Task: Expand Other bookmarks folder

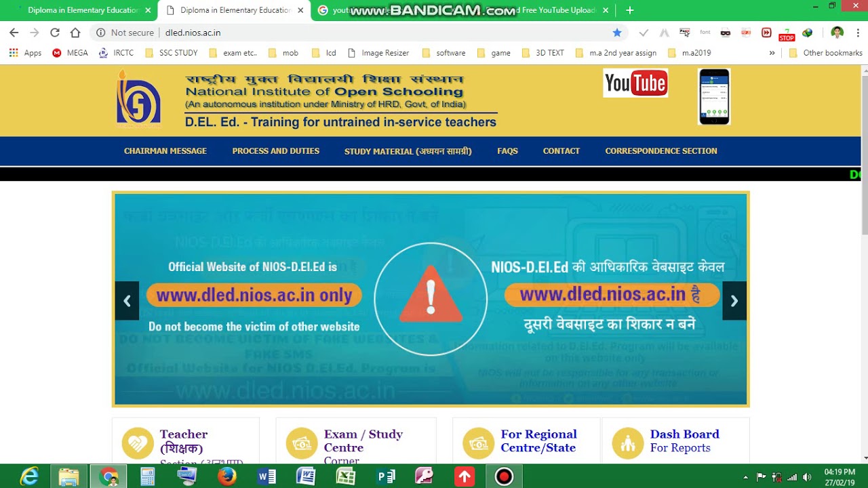Action: 825,52
